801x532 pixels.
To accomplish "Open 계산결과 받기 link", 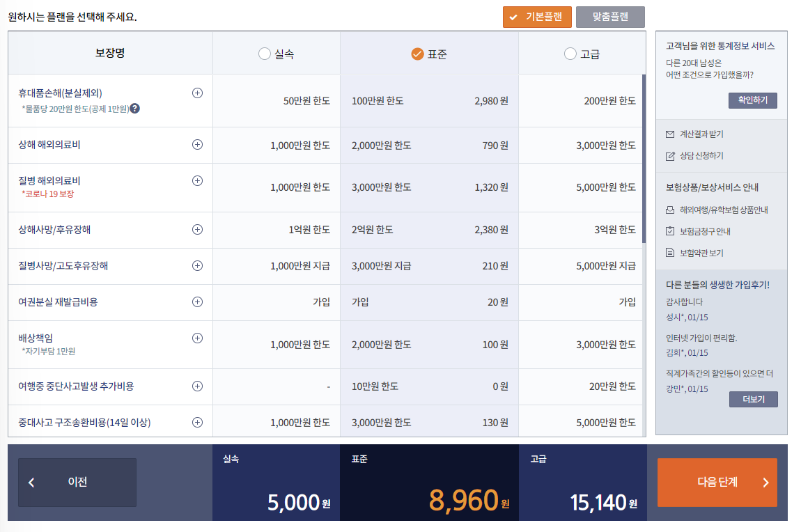I will click(701, 134).
